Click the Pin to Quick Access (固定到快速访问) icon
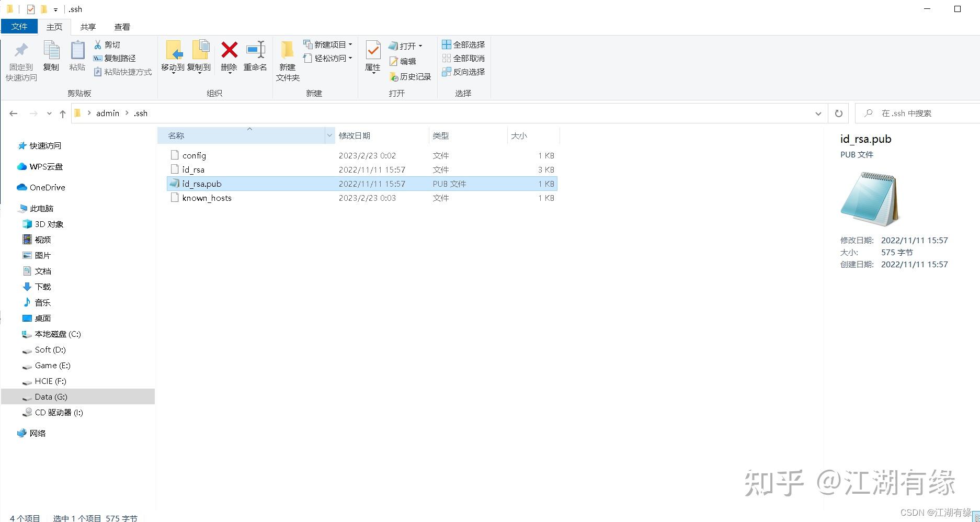The height and width of the screenshot is (522, 980). pos(21,50)
